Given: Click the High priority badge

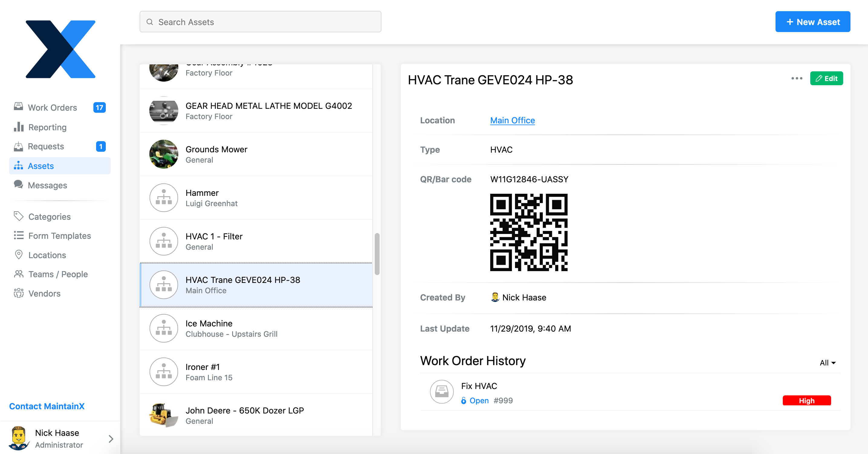Looking at the screenshot, I should click(x=806, y=401).
